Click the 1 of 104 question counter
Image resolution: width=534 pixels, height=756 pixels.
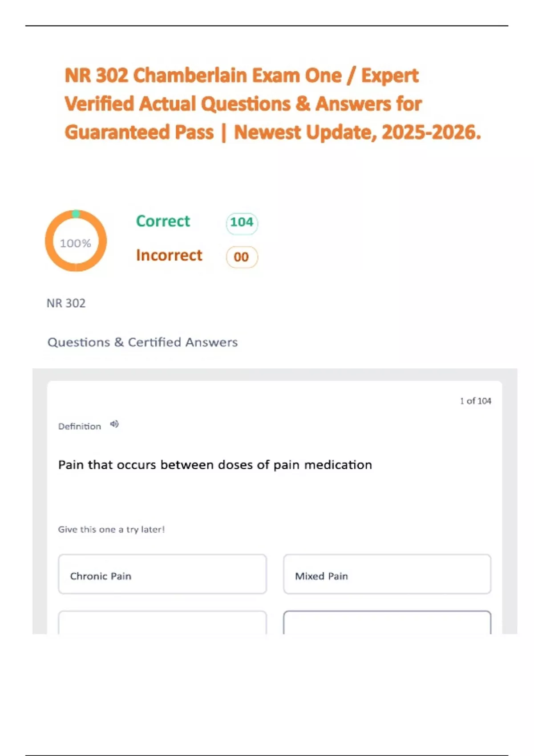pyautogui.click(x=475, y=401)
